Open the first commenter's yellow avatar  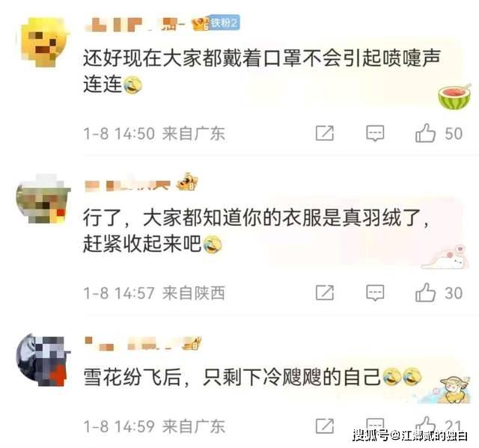(x=43, y=42)
